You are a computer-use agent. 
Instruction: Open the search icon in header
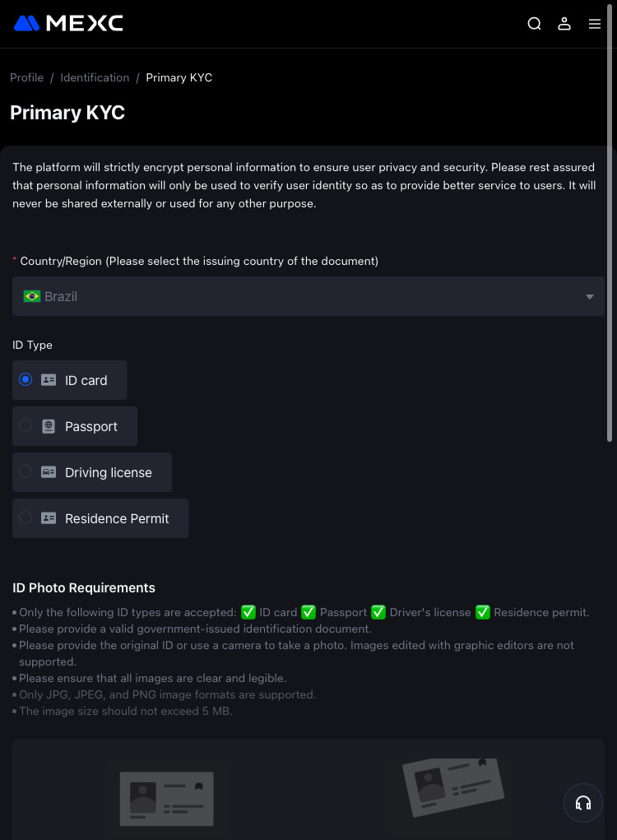534,24
